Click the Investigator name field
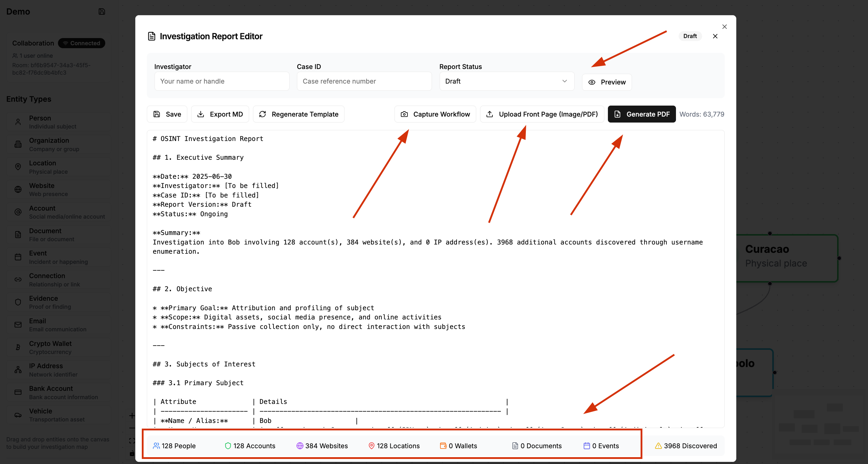Screen dimensions: 868x464 click(222, 81)
